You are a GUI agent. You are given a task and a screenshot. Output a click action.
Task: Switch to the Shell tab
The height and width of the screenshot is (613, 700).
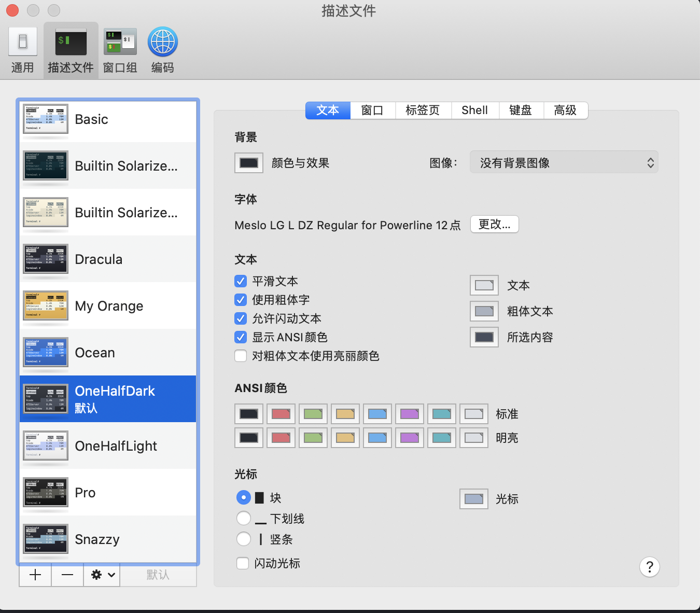pos(475,110)
